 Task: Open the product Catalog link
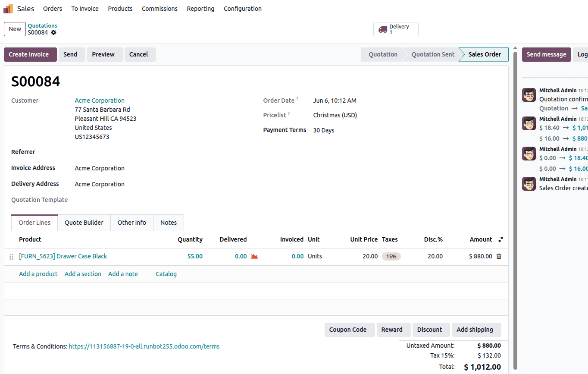click(x=166, y=274)
